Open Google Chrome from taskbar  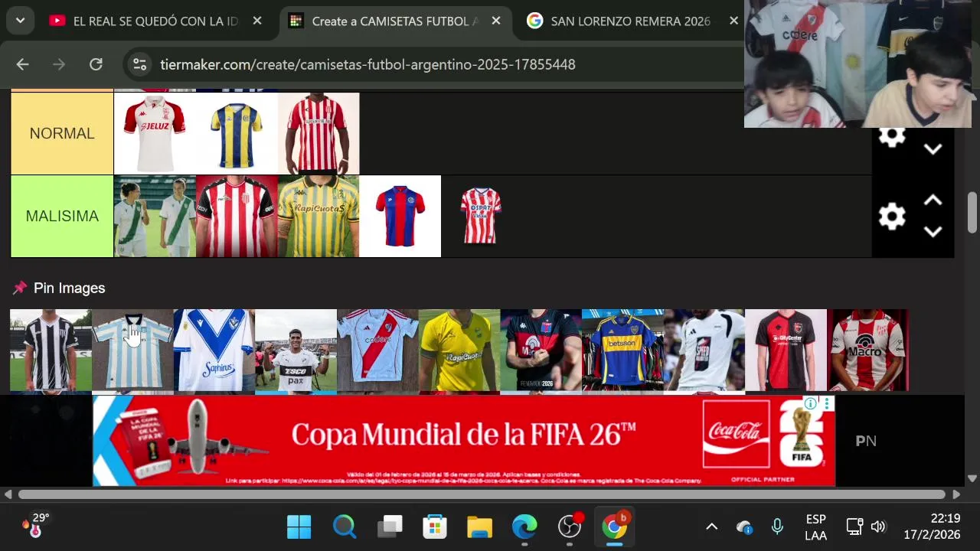[x=614, y=527]
